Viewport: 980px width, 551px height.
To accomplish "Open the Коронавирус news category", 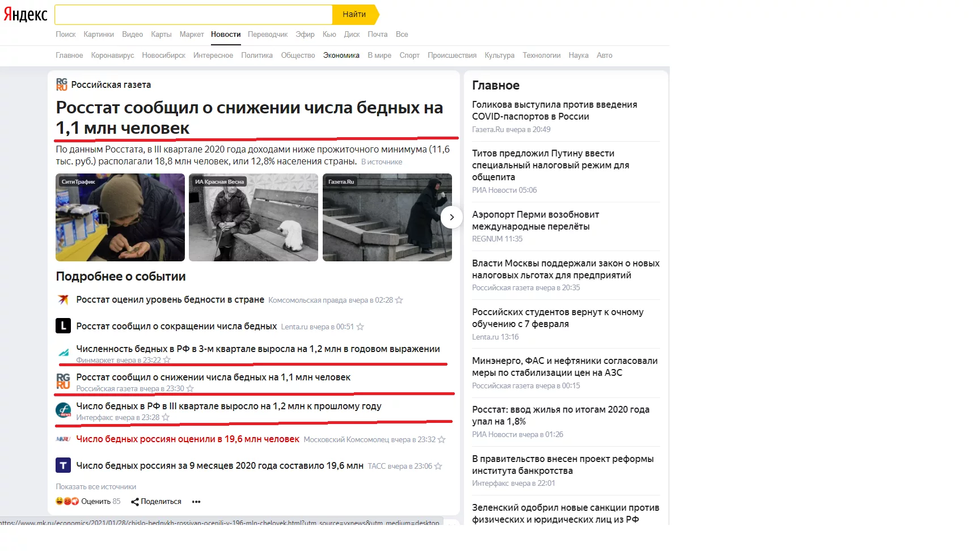I will pyautogui.click(x=112, y=55).
